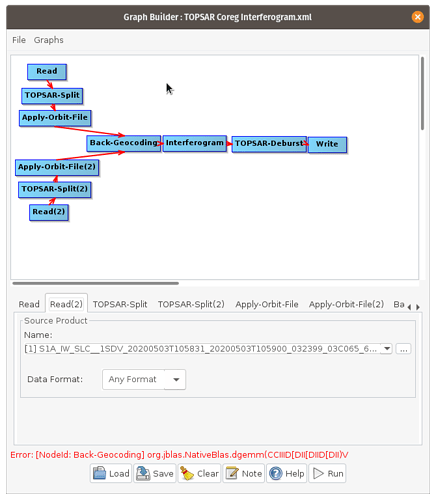
Task: Switch to the Apply-Orbit-File(2) tab
Action: (x=346, y=304)
